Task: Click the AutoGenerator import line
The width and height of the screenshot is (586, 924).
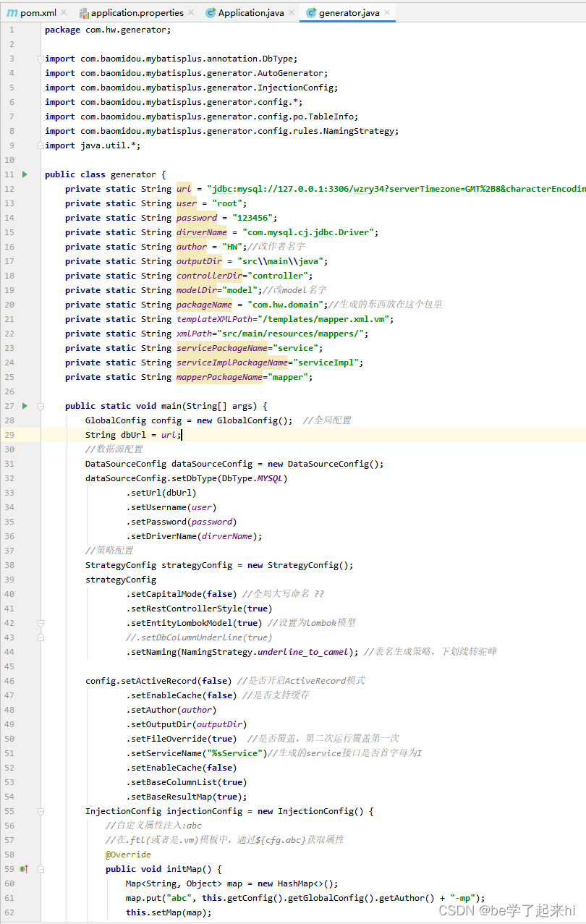Action: point(186,73)
